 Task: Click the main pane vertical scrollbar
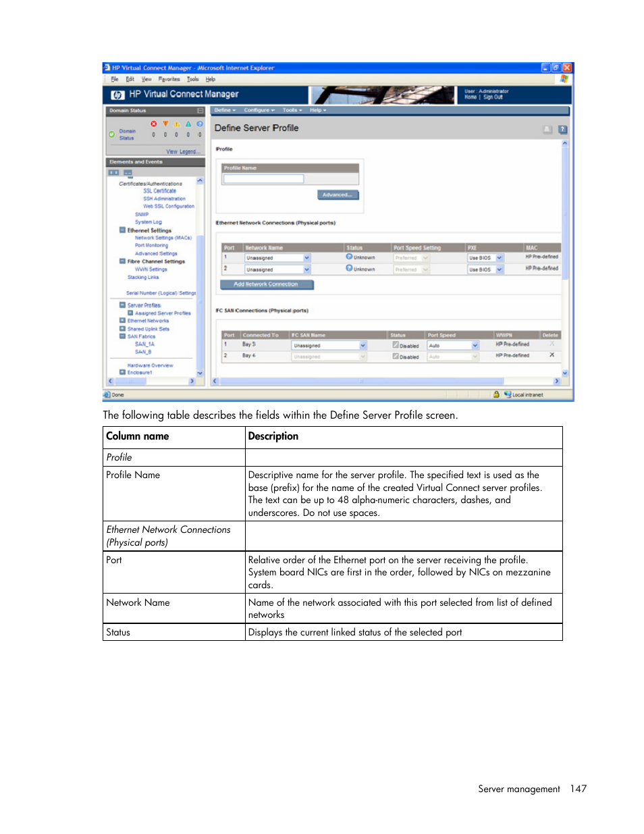pos(565,258)
